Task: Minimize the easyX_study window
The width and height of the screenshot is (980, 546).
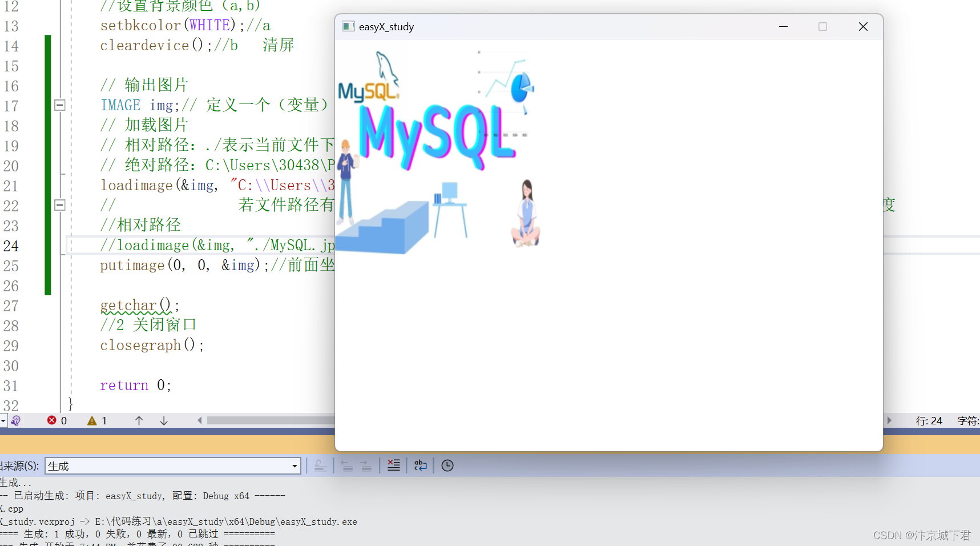Action: 783,27
